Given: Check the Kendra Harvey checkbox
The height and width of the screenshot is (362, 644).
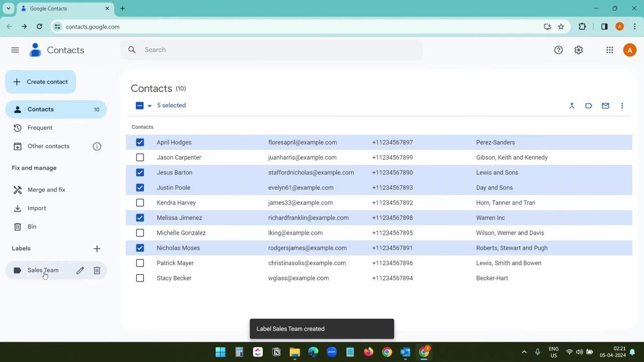Looking at the screenshot, I should coord(140,203).
